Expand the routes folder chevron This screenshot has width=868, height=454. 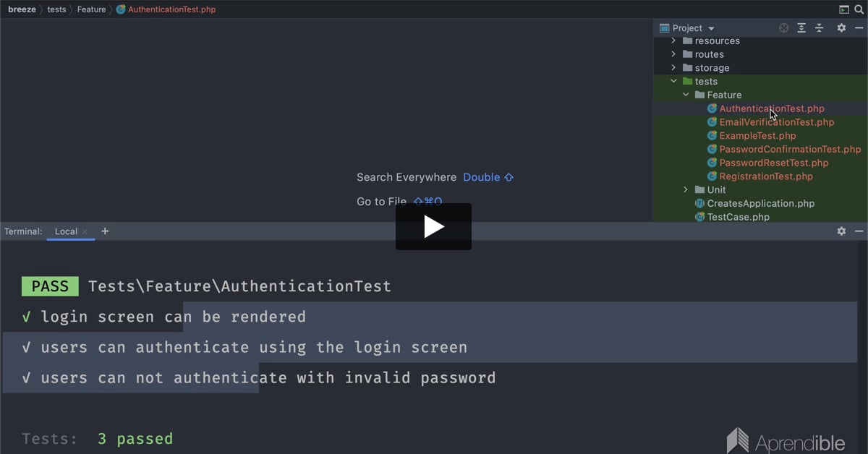[673, 54]
